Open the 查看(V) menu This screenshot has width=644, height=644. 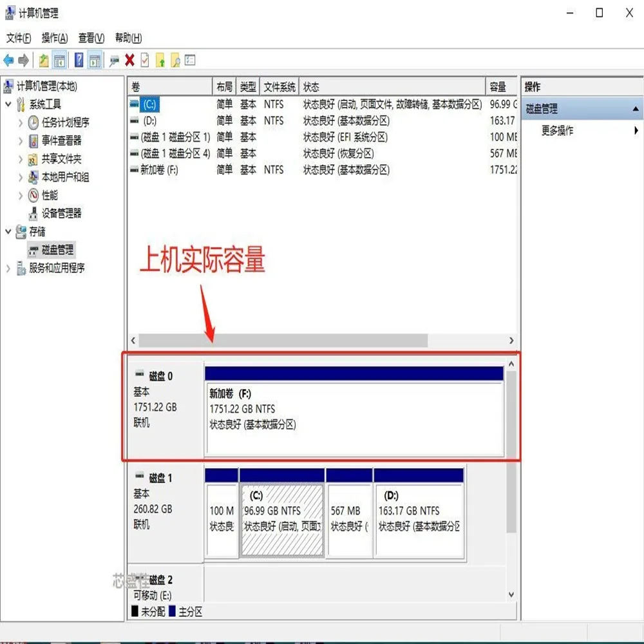pyautogui.click(x=91, y=38)
